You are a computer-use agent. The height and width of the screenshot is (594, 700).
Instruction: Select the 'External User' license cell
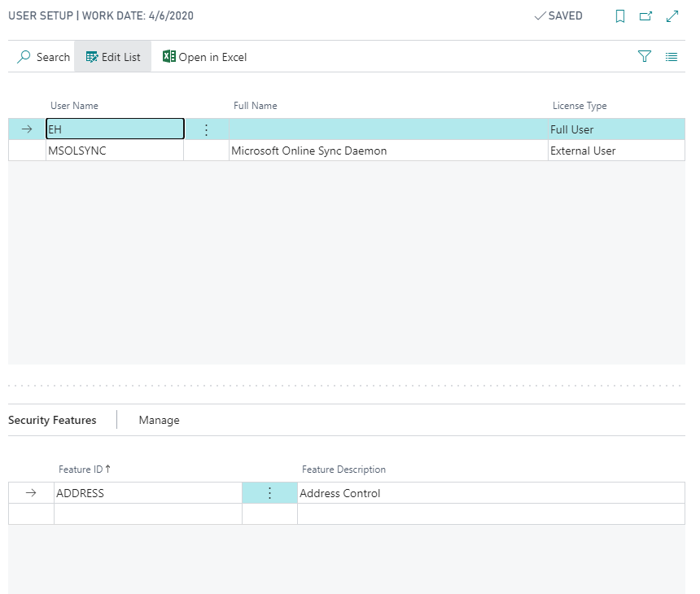click(x=616, y=151)
